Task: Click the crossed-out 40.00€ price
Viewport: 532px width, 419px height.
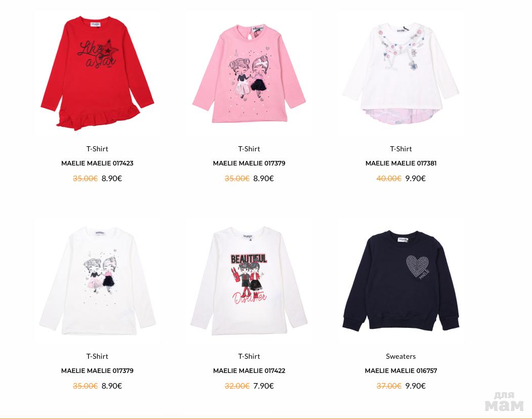Action: point(389,179)
